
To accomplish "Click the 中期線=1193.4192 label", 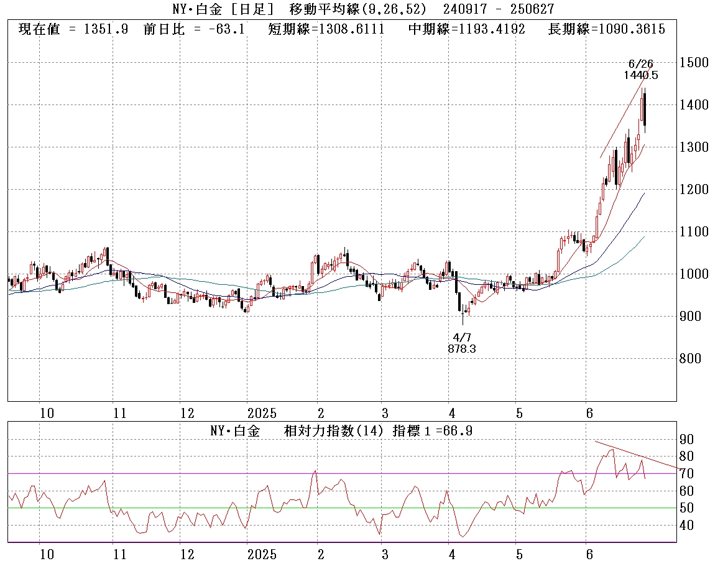I will (466, 29).
